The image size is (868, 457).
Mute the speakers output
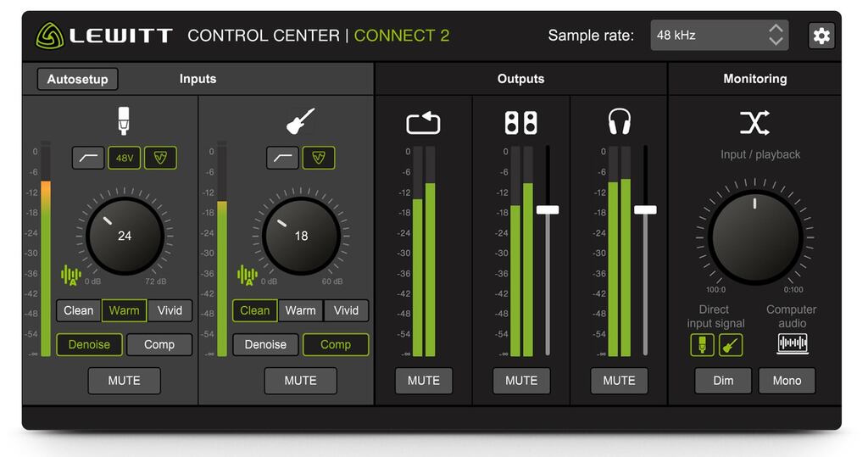coord(521,381)
